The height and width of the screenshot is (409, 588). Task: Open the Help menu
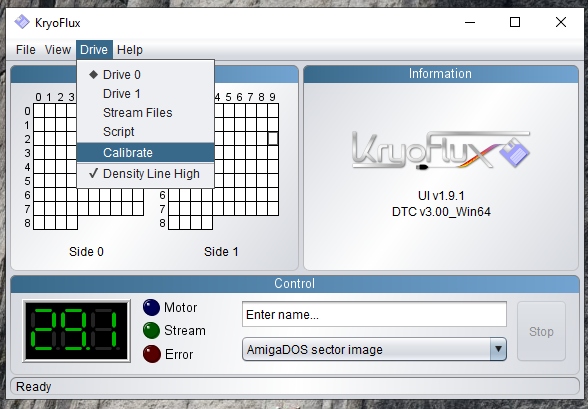click(130, 49)
